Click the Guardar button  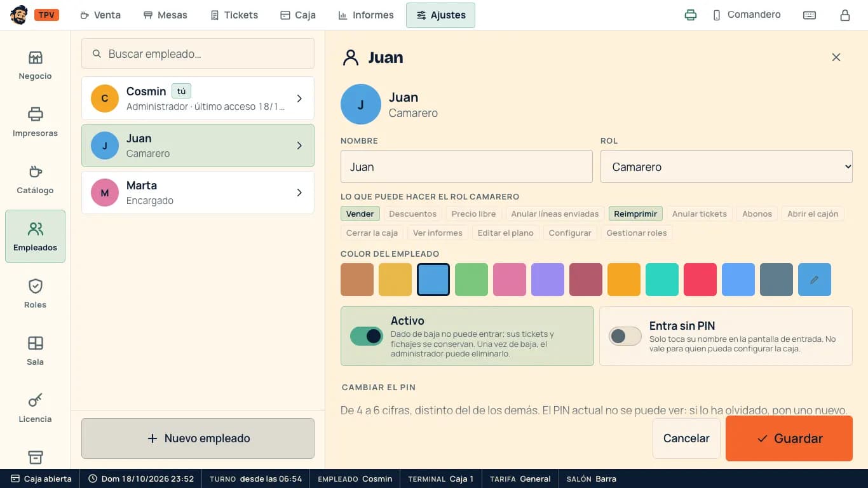789,438
